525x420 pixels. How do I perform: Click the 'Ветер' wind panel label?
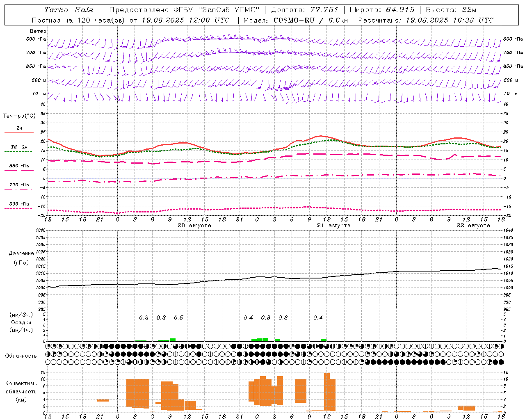click(x=38, y=31)
